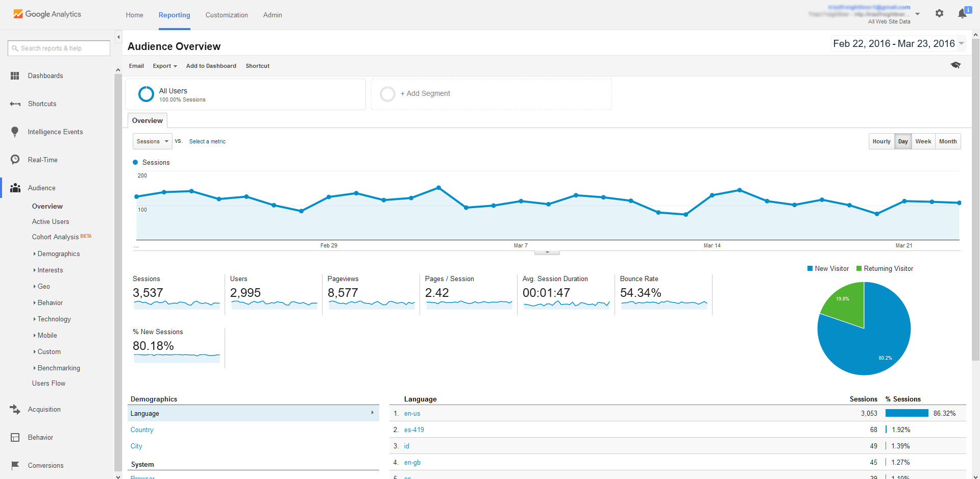Go to the Customization tab

227,15
